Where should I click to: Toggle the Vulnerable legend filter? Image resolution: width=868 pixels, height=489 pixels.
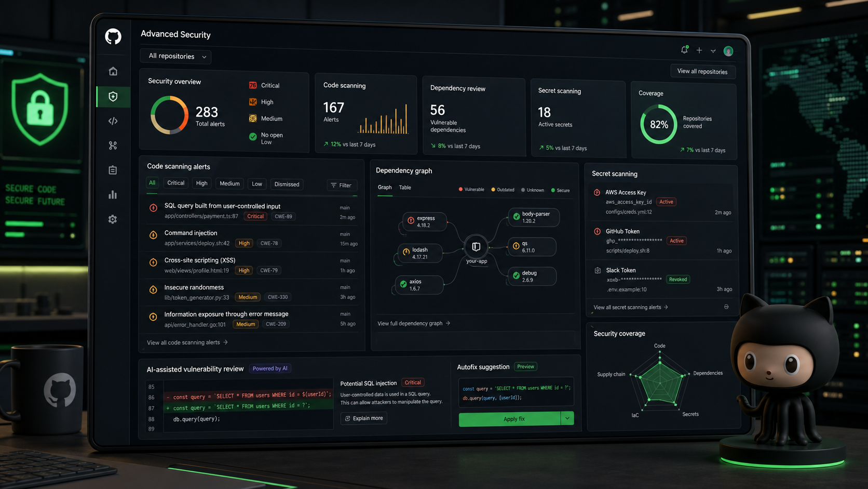(x=471, y=190)
